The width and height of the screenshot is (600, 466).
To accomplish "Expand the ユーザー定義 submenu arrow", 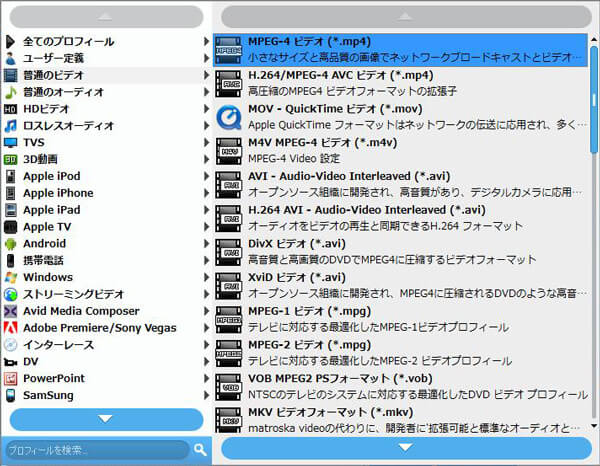I will tap(206, 58).
